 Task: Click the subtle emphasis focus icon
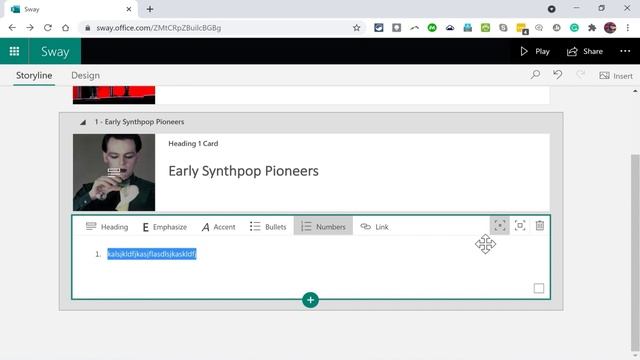pos(500,226)
